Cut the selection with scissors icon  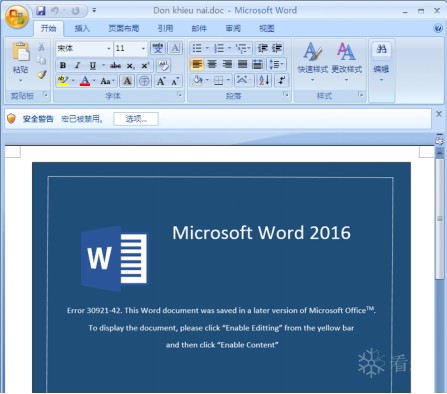click(41, 47)
